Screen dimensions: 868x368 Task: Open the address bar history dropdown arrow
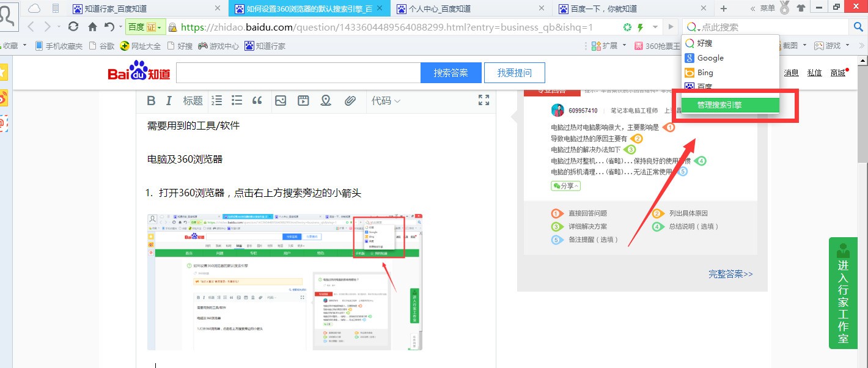tap(656, 28)
